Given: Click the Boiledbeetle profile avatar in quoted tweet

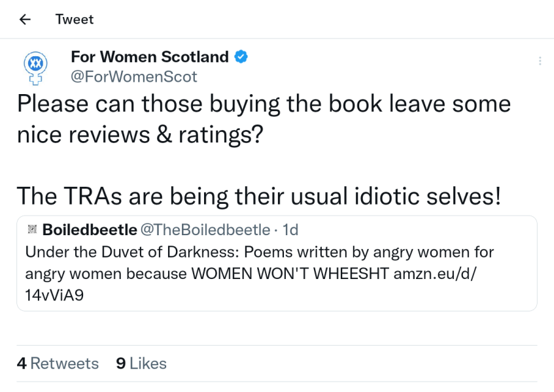Looking at the screenshot, I should (31, 229).
